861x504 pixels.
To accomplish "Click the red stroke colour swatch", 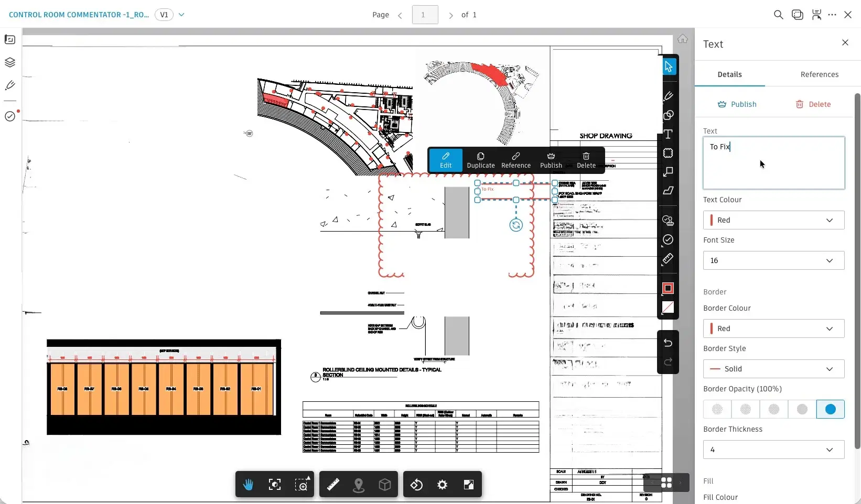I will click(668, 288).
